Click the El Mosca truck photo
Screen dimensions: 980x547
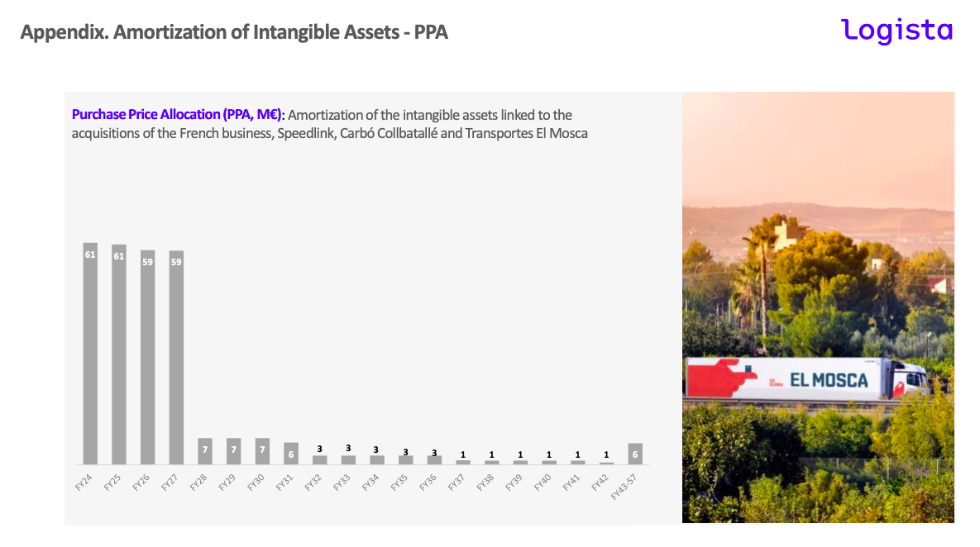(x=818, y=307)
